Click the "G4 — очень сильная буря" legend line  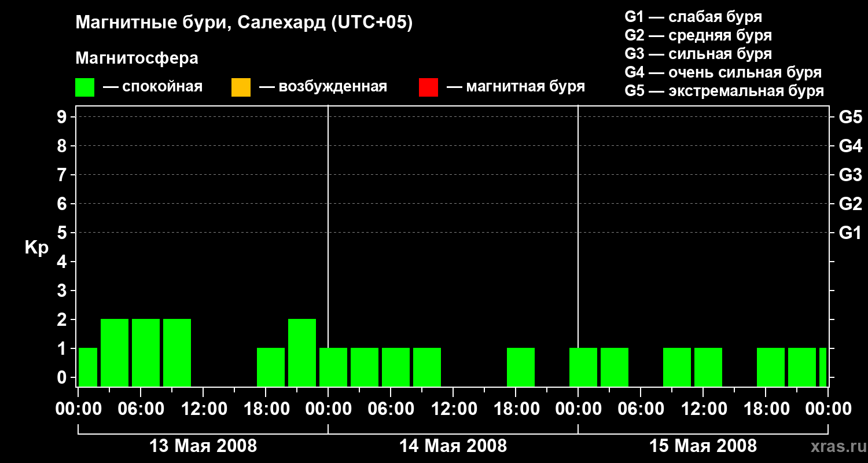[723, 72]
